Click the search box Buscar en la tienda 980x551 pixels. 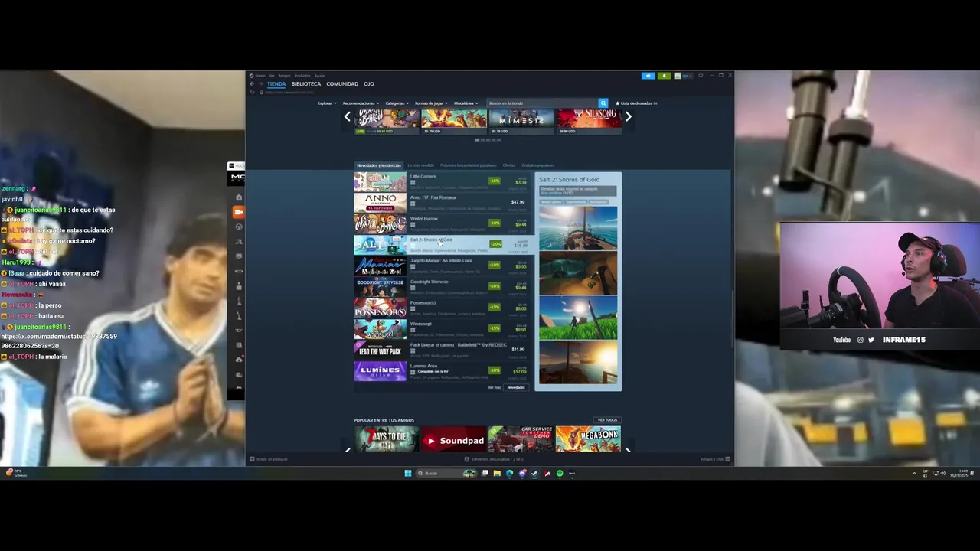click(542, 103)
